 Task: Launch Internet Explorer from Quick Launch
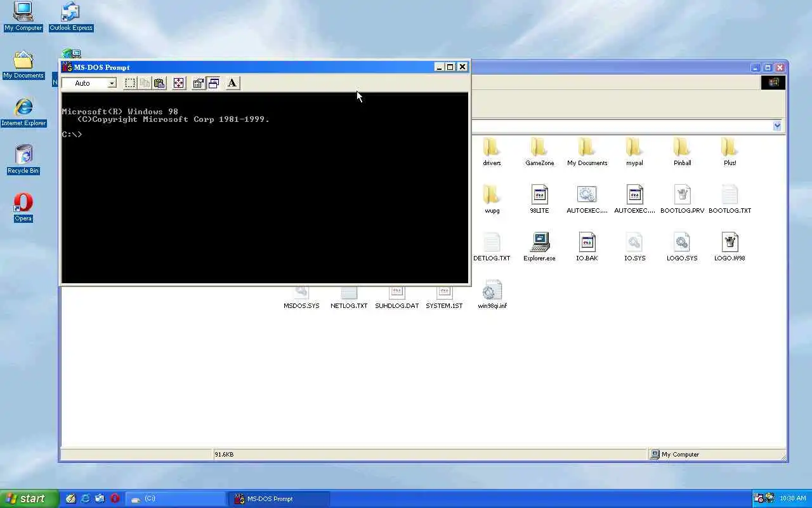(86, 498)
